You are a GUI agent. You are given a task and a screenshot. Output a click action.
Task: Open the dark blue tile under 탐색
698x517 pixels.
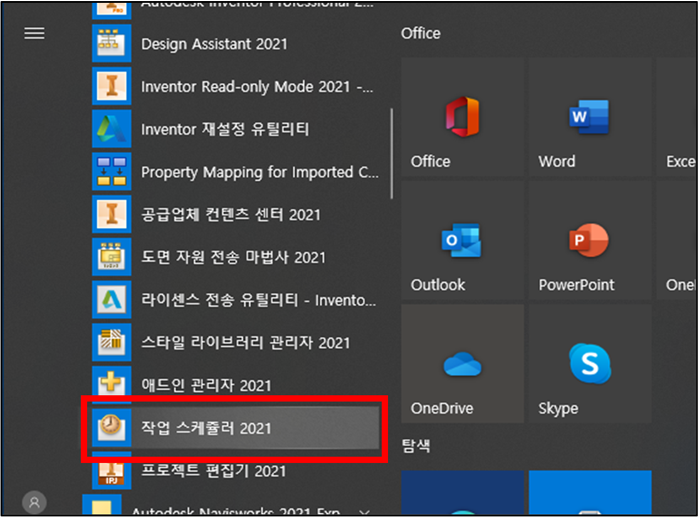click(463, 493)
